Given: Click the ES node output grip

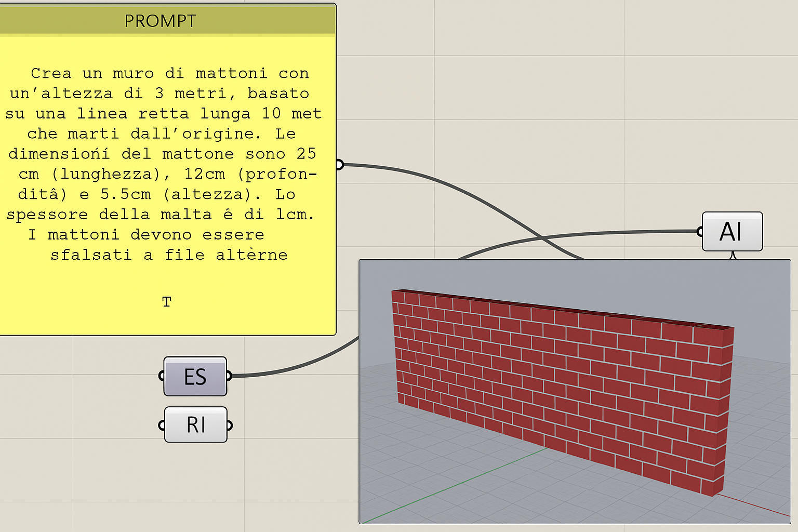Looking at the screenshot, I should pos(229,376).
